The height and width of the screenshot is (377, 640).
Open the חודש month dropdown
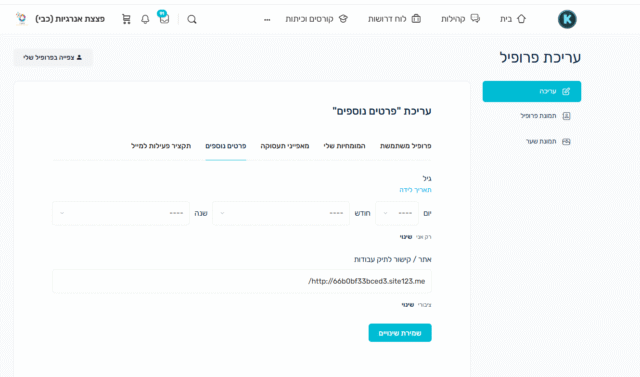point(281,213)
